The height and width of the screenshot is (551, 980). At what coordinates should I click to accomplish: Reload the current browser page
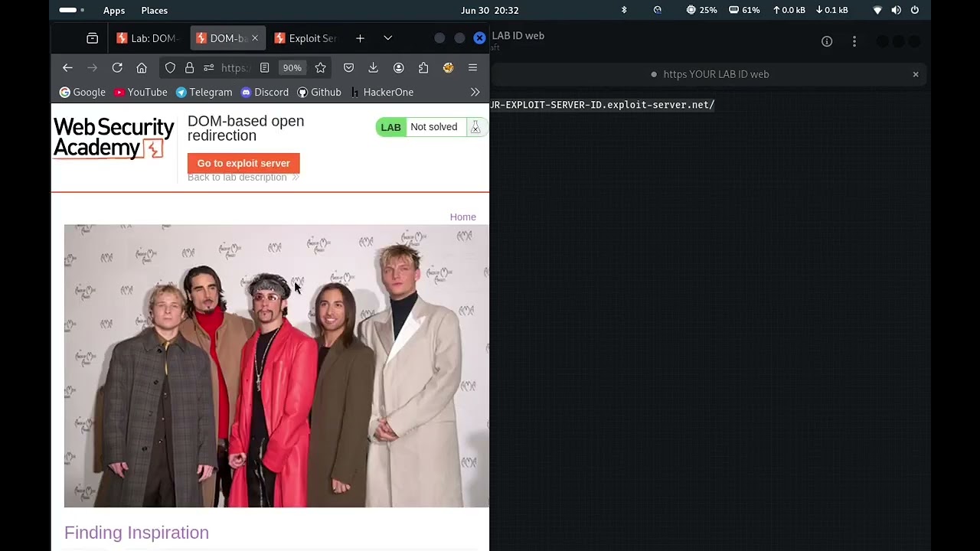click(117, 68)
